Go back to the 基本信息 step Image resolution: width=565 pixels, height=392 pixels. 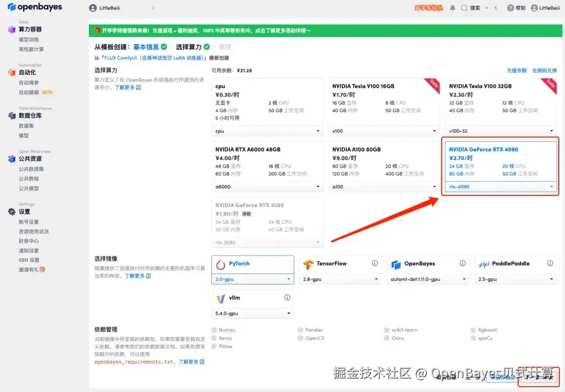[x=146, y=47]
